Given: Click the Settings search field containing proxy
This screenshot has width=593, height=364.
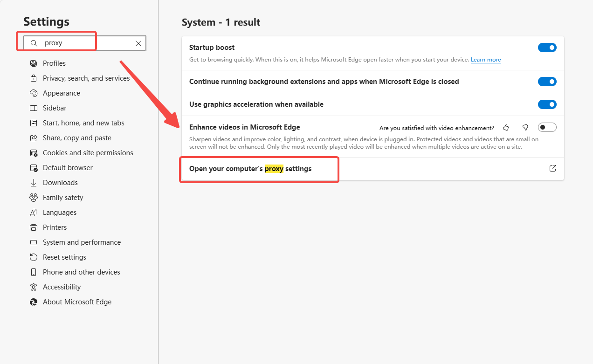Looking at the screenshot, I should click(x=85, y=43).
